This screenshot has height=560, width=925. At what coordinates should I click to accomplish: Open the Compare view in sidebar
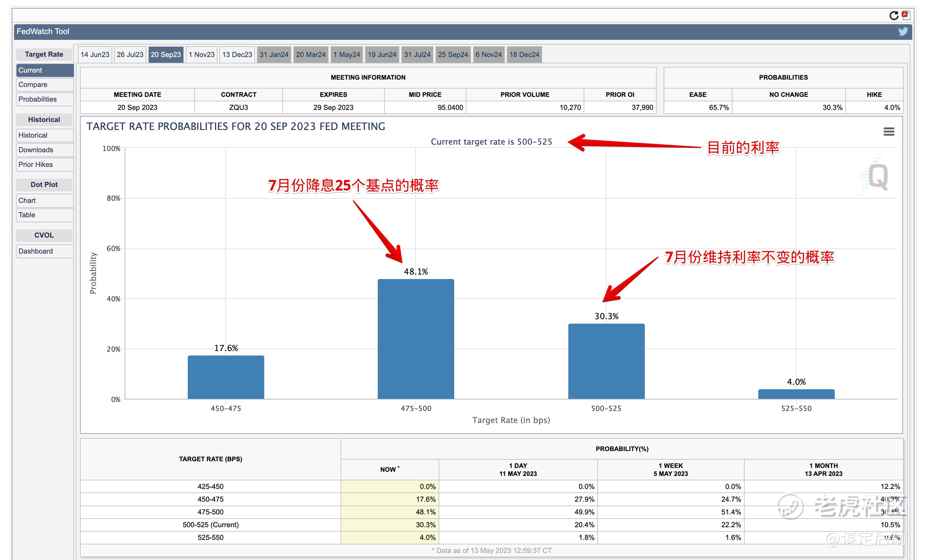(44, 85)
